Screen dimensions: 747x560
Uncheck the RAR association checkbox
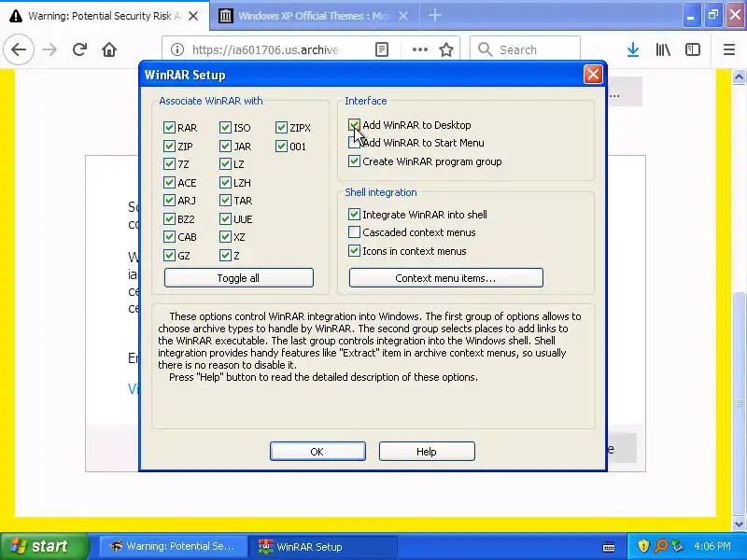click(x=169, y=127)
